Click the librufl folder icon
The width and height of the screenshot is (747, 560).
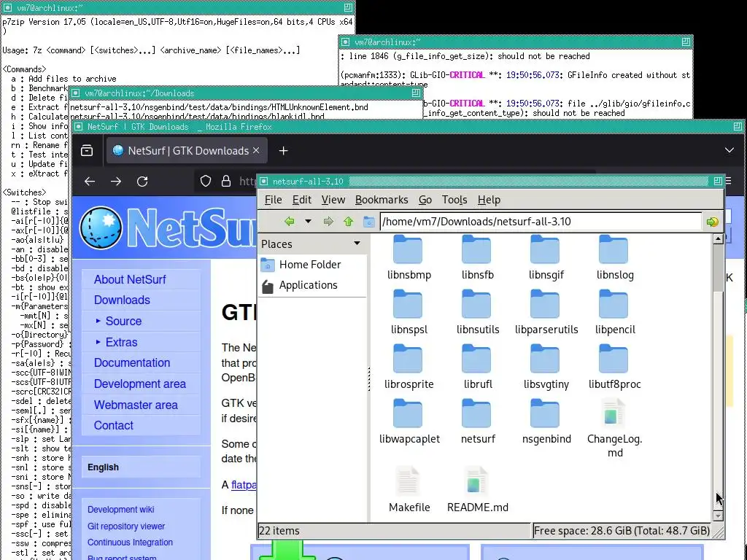click(x=476, y=359)
